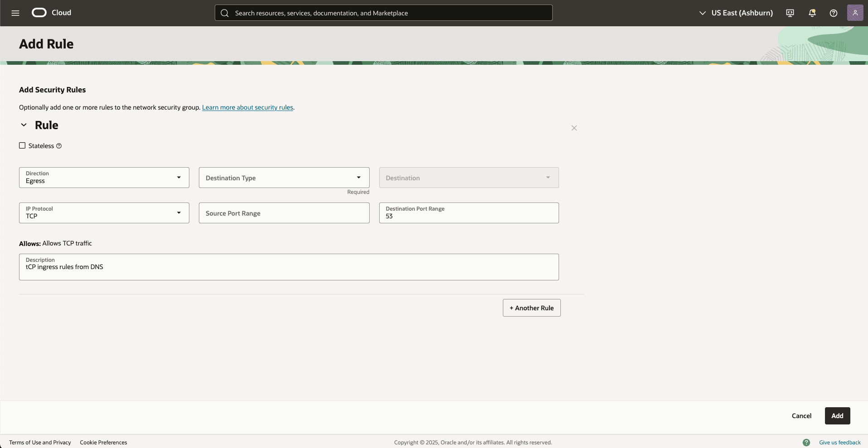The image size is (868, 448).
Task: Click the Stateless help tooltip icon
Action: tap(59, 145)
